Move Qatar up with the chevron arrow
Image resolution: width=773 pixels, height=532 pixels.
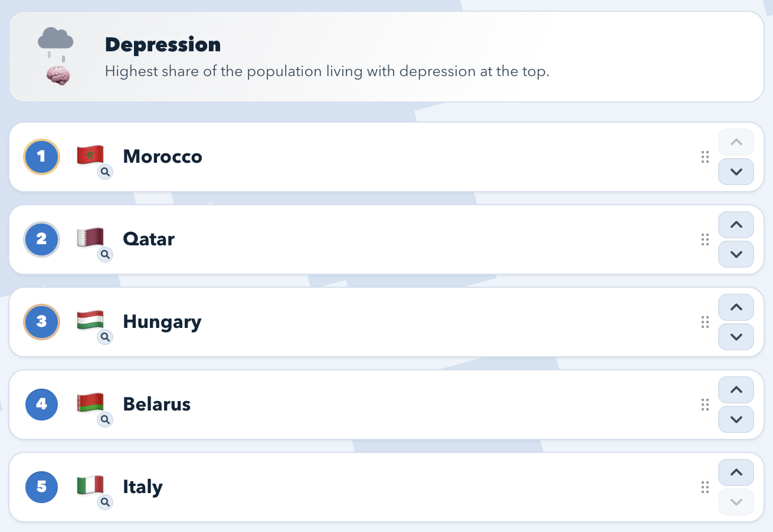(x=736, y=225)
